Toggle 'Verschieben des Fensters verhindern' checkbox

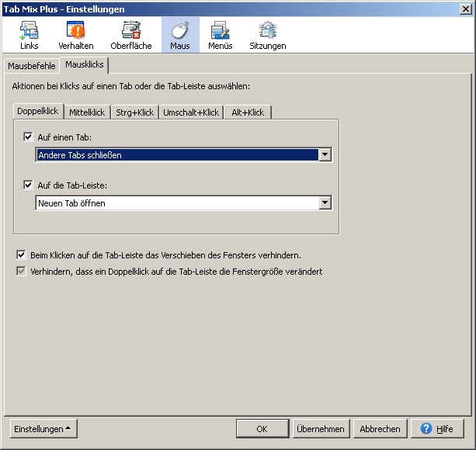pos(21,255)
